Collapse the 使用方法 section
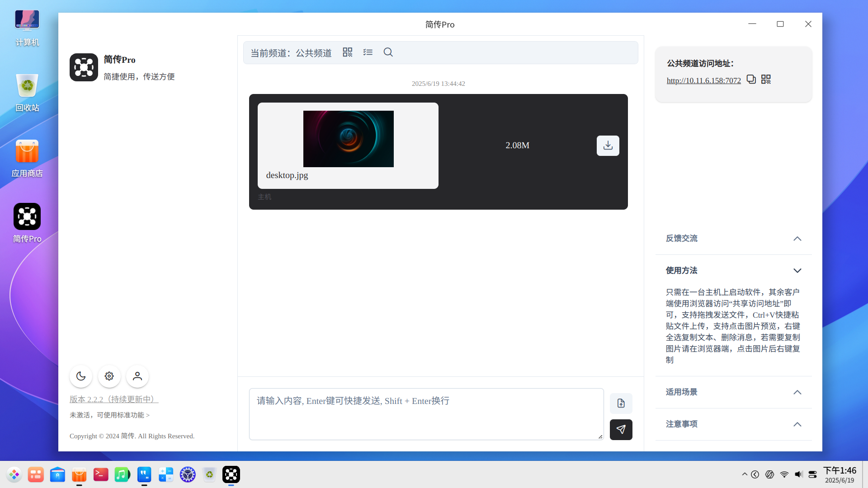 pyautogui.click(x=733, y=271)
